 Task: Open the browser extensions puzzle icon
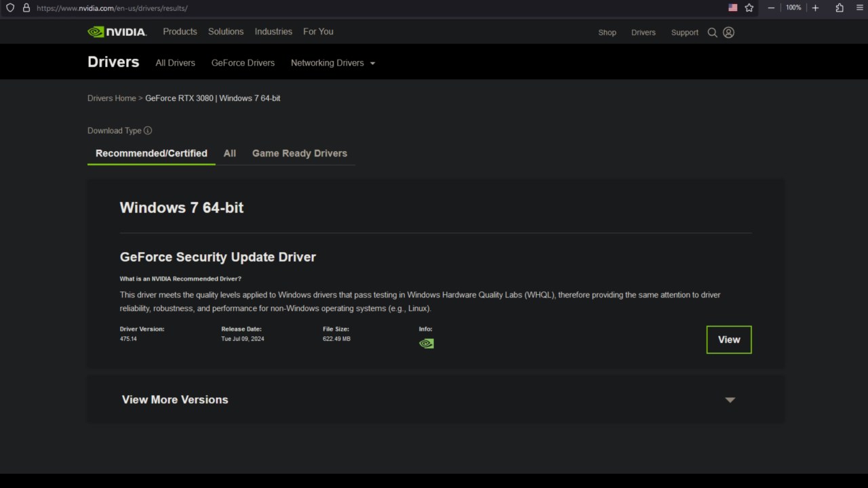pos(840,8)
